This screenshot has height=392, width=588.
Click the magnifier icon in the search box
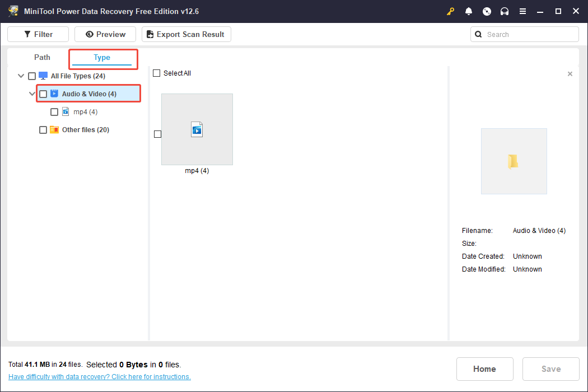478,34
